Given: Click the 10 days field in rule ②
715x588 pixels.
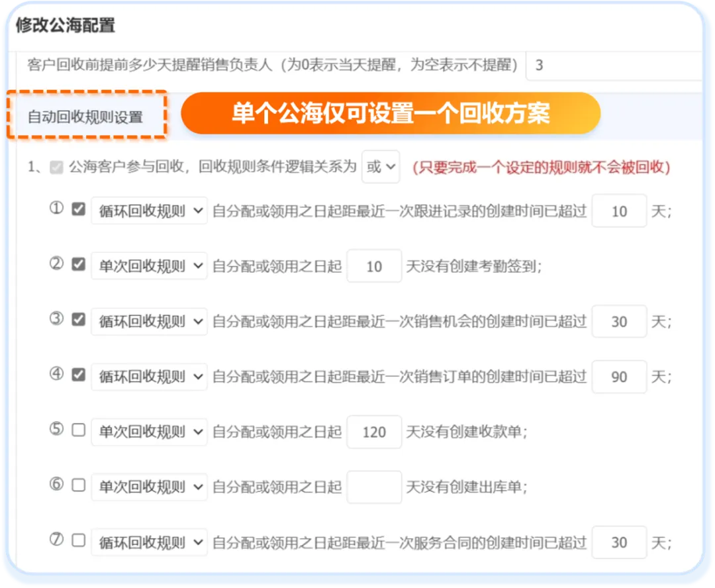Looking at the screenshot, I should (x=374, y=266).
